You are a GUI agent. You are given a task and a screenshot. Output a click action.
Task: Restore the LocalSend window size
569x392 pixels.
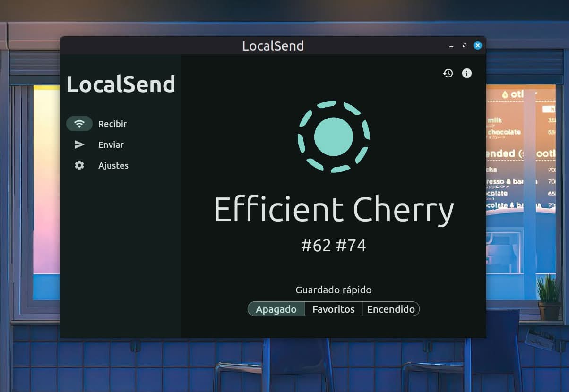(464, 46)
